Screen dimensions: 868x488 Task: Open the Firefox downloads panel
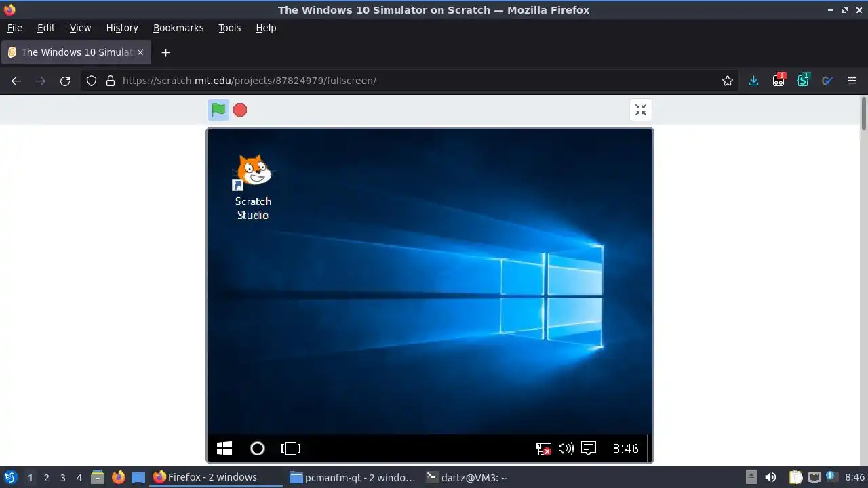pyautogui.click(x=753, y=81)
